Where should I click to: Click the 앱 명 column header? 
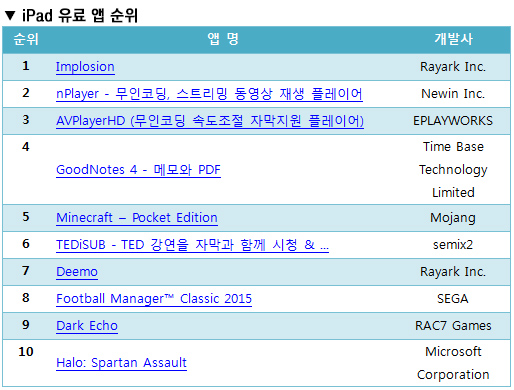coord(223,39)
